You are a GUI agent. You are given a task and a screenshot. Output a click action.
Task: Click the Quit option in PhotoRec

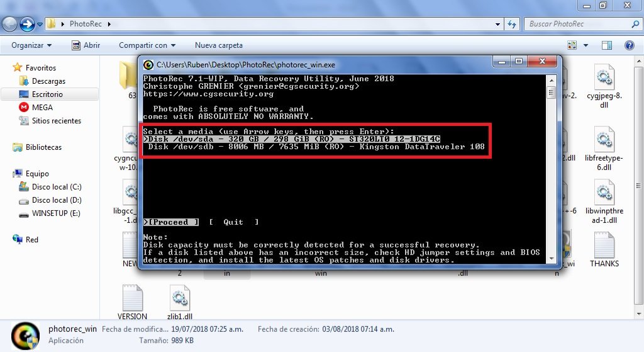tap(234, 222)
